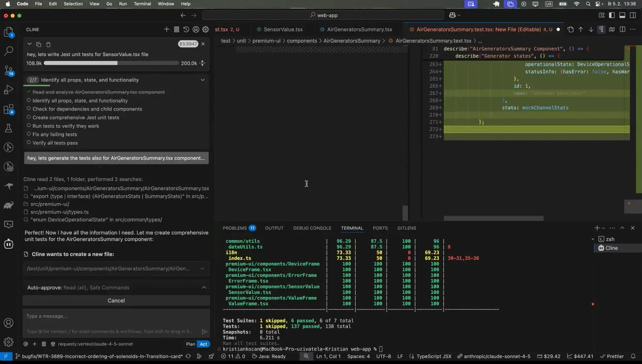Select TypeScript JSX language mode

(x=434, y=356)
